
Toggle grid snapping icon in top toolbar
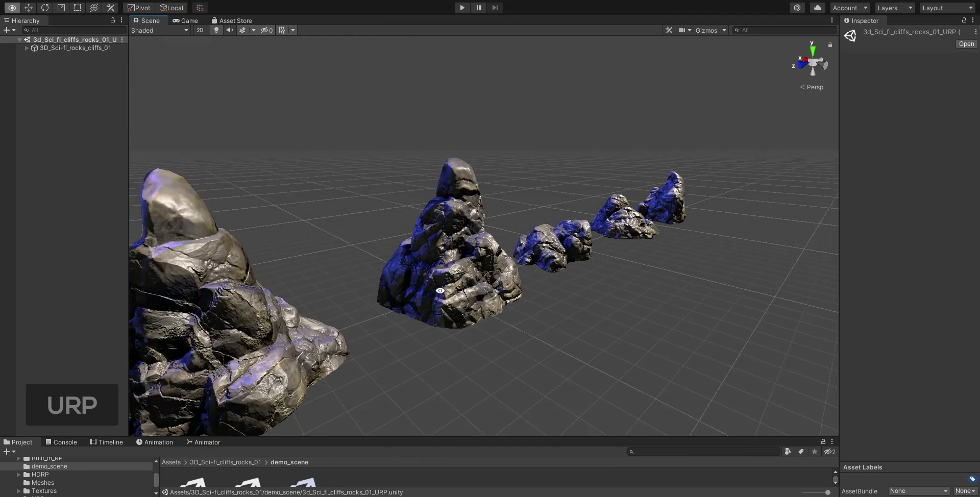(x=200, y=8)
